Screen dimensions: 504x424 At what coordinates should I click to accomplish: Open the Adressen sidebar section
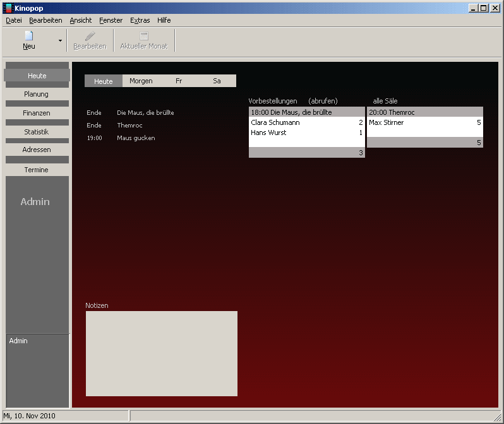click(37, 150)
